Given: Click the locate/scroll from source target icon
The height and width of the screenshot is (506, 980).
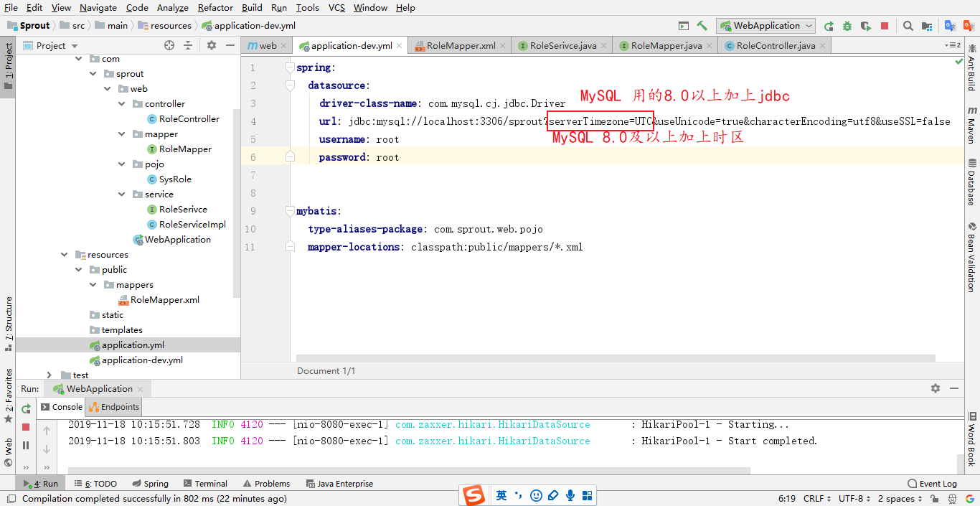Looking at the screenshot, I should (x=169, y=45).
